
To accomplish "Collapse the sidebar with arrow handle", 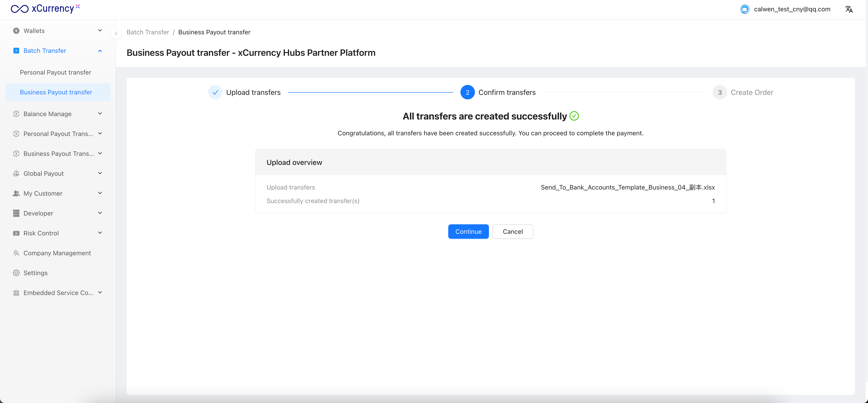I will point(116,33).
